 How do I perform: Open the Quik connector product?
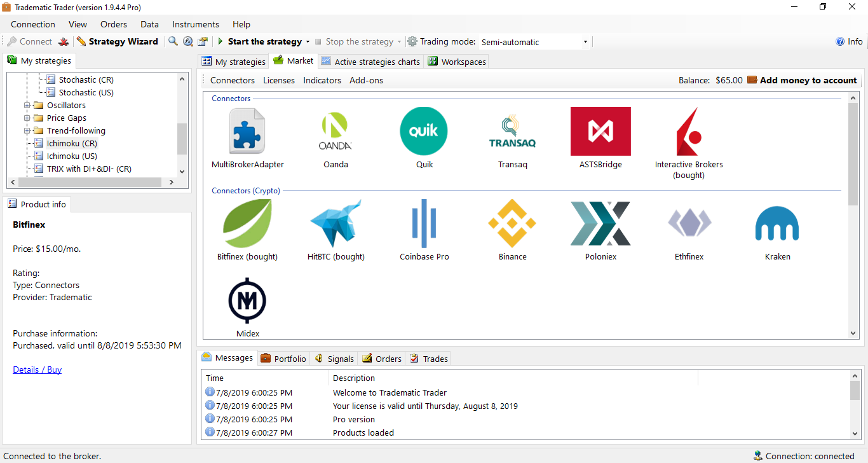pyautogui.click(x=424, y=131)
